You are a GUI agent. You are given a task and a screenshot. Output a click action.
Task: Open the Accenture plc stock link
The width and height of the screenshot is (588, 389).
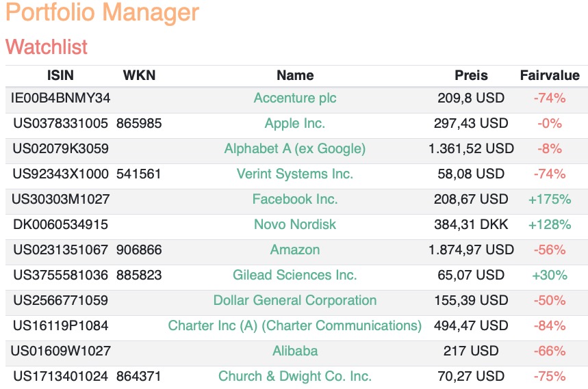[x=295, y=98]
